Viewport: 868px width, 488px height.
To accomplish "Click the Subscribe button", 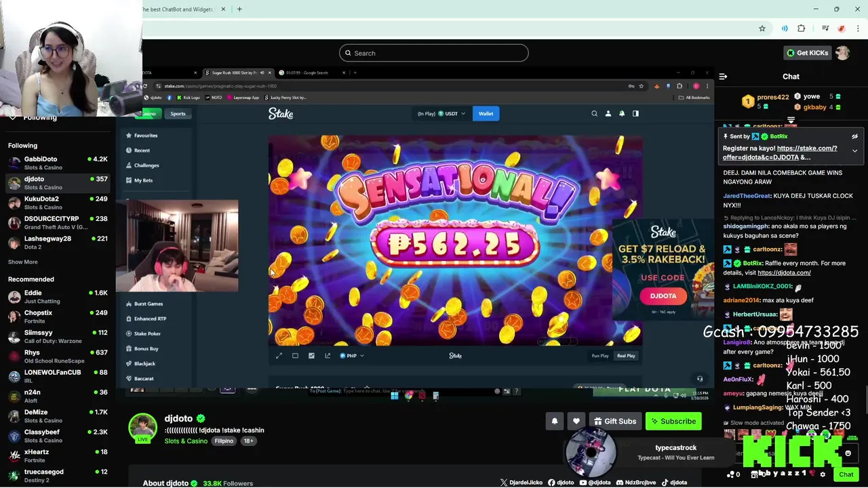I will pyautogui.click(x=673, y=421).
